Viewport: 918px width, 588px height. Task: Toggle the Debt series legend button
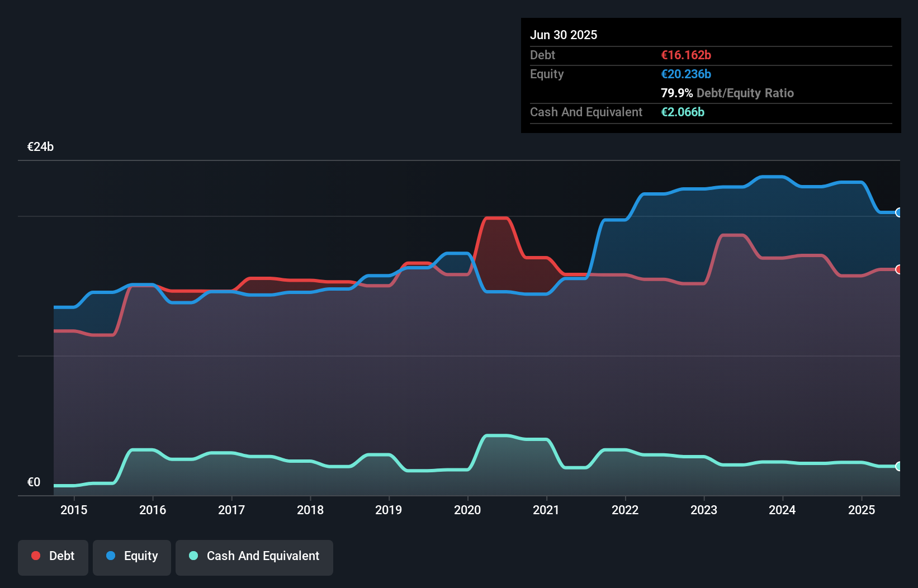(53, 557)
